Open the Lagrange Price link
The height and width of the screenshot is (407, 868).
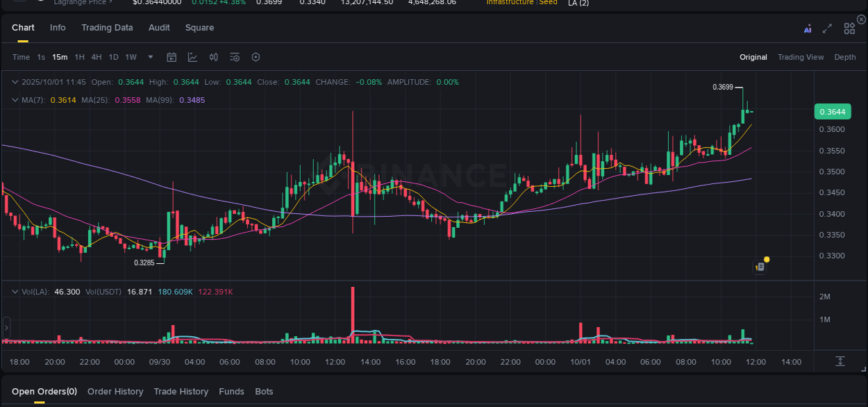click(83, 3)
